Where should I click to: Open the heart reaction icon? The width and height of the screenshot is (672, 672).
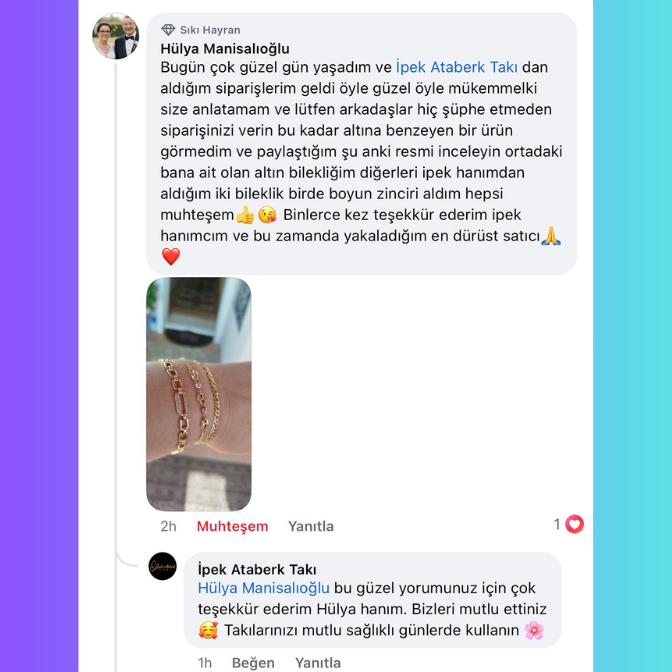(574, 524)
